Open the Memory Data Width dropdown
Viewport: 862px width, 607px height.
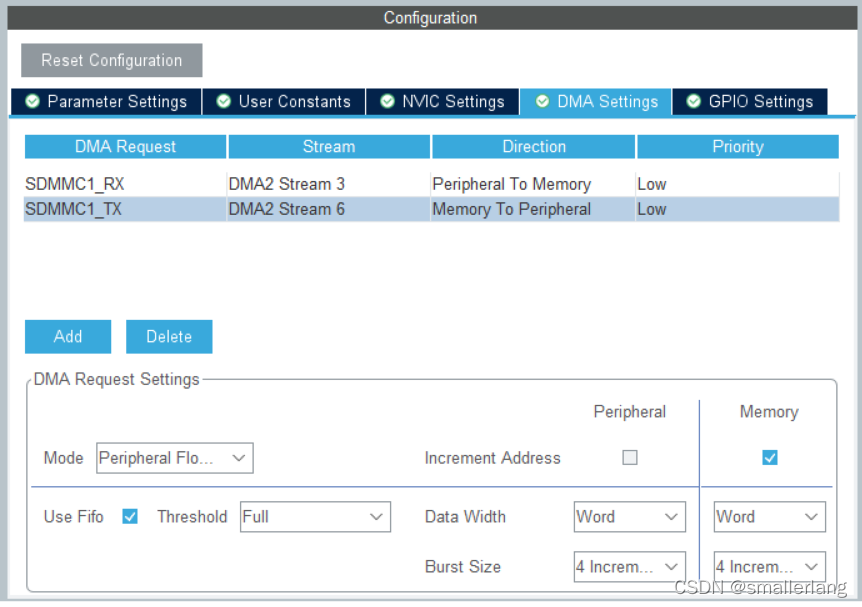click(770, 517)
